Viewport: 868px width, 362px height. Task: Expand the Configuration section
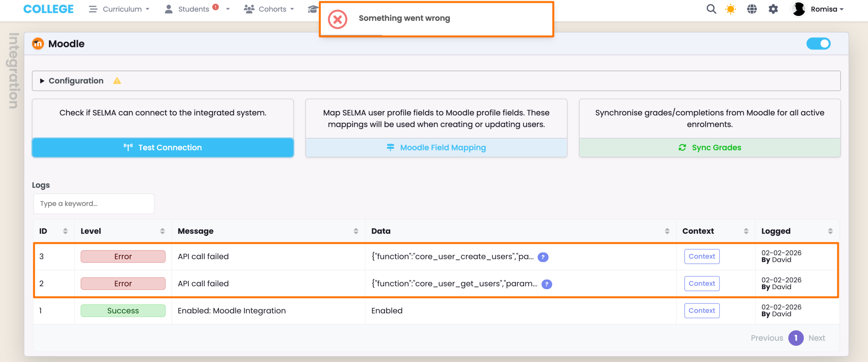76,81
